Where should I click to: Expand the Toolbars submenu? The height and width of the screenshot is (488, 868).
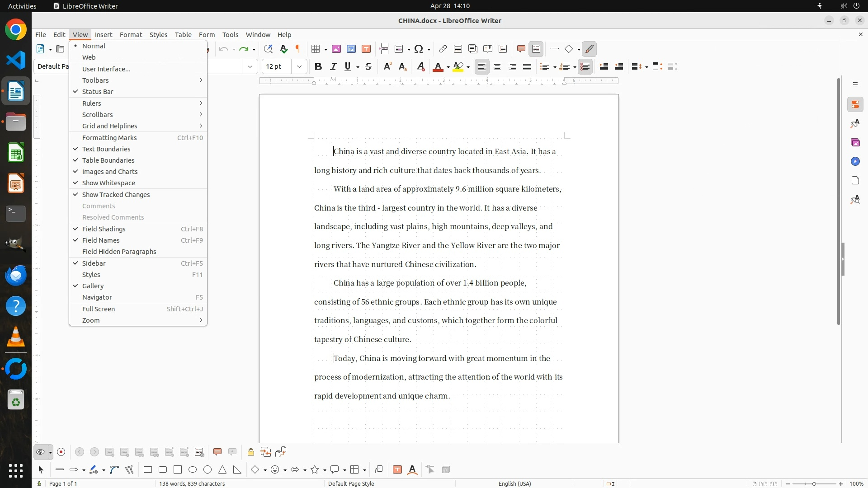(95, 80)
